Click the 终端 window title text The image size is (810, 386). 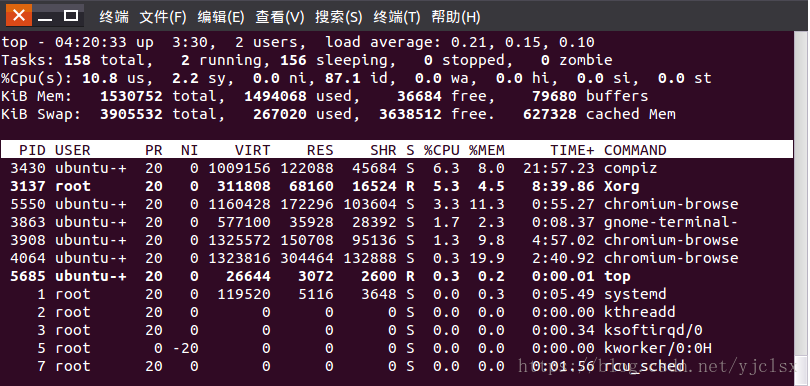pyautogui.click(x=114, y=17)
